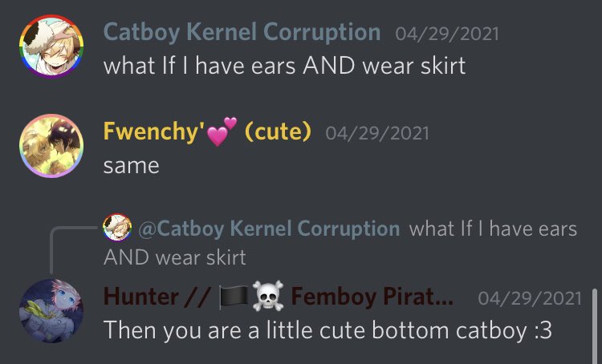Viewport: 602px width, 364px height.
Task: Select message 'Then you are a little cute bottom catboy :3'
Action: pyautogui.click(x=327, y=330)
